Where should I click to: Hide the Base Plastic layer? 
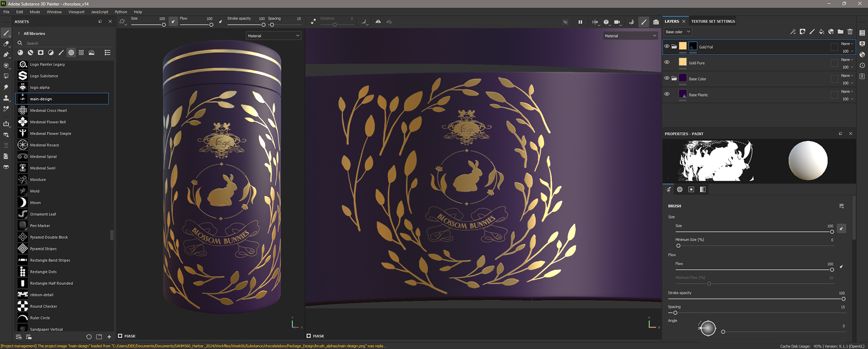pyautogui.click(x=667, y=94)
